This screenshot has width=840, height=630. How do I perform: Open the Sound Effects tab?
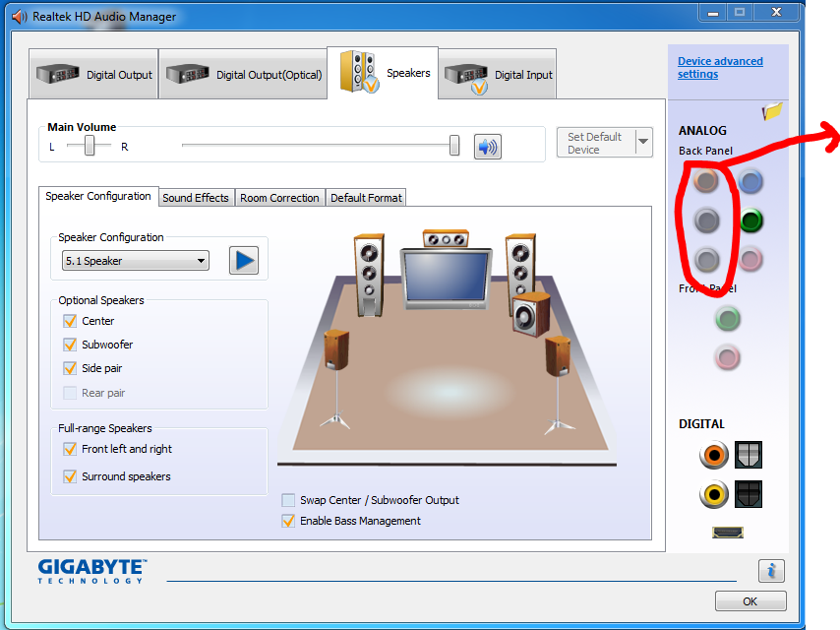196,198
